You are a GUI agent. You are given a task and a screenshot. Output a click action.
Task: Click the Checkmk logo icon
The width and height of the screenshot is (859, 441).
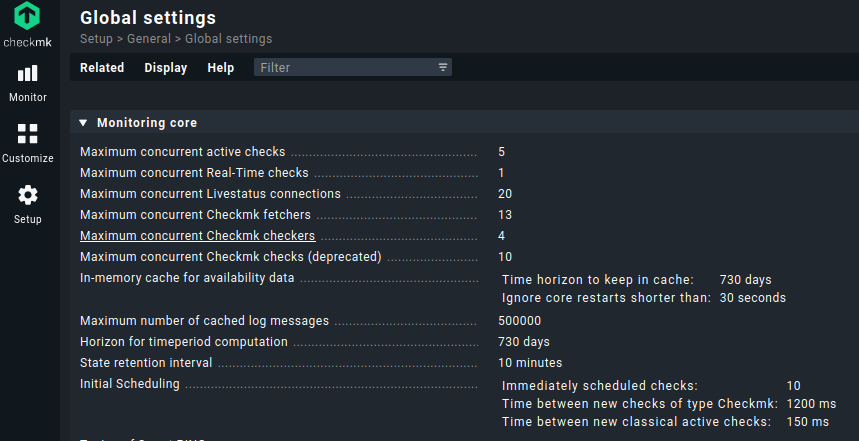click(27, 17)
